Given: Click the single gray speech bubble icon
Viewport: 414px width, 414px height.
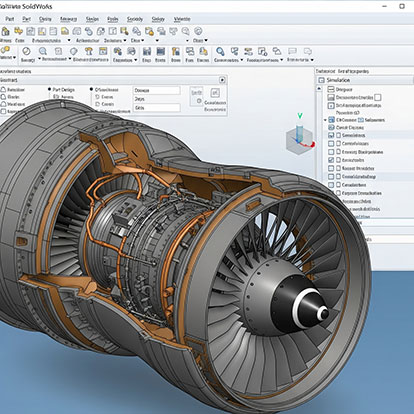Looking at the screenshot, I should click(292, 51).
